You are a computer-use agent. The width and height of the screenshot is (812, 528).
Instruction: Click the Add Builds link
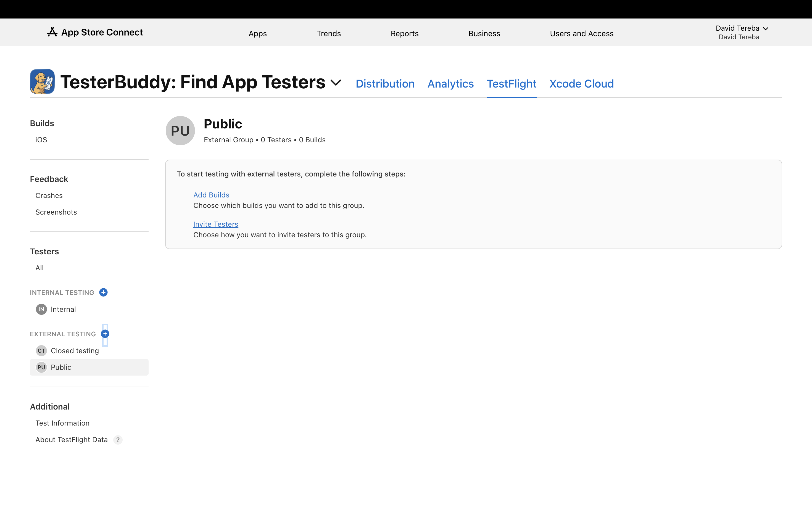[211, 195]
